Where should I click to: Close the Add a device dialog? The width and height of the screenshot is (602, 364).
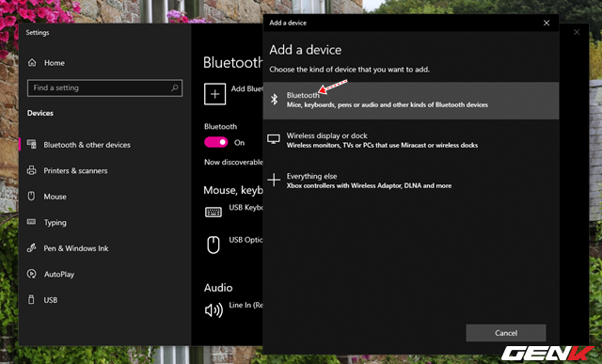tap(547, 23)
